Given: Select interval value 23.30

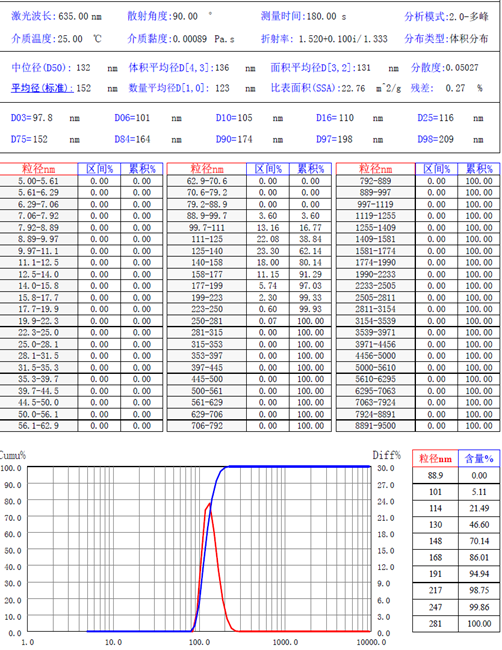Looking at the screenshot, I should coord(268,251).
